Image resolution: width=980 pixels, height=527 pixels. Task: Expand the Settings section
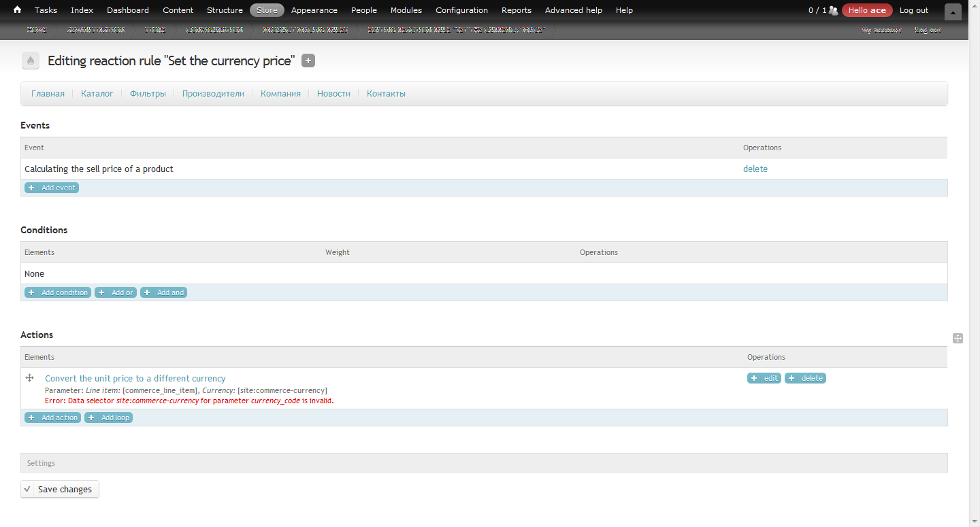click(x=41, y=463)
